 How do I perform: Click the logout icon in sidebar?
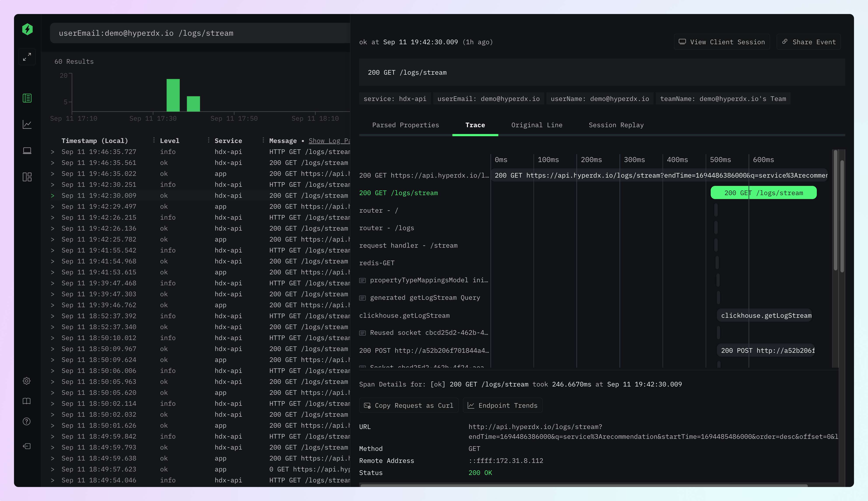tap(26, 446)
